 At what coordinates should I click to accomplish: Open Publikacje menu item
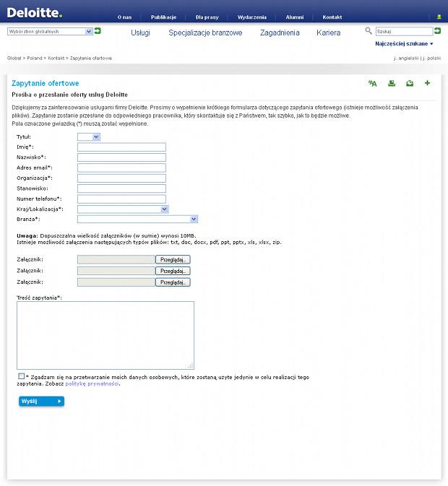coord(164,17)
